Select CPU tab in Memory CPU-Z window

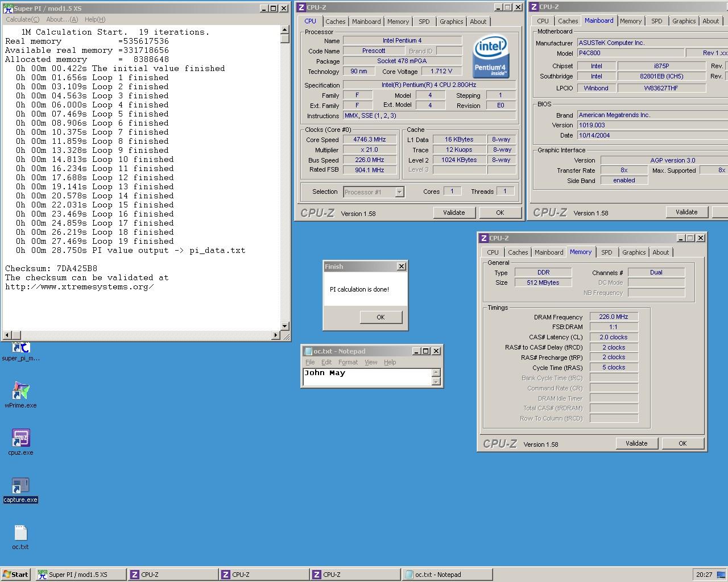493,252
